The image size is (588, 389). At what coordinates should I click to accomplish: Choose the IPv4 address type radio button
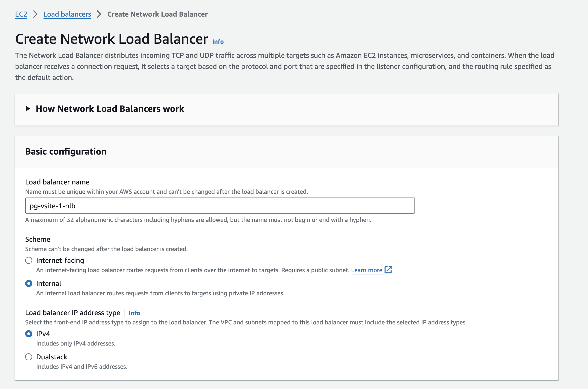coord(29,334)
